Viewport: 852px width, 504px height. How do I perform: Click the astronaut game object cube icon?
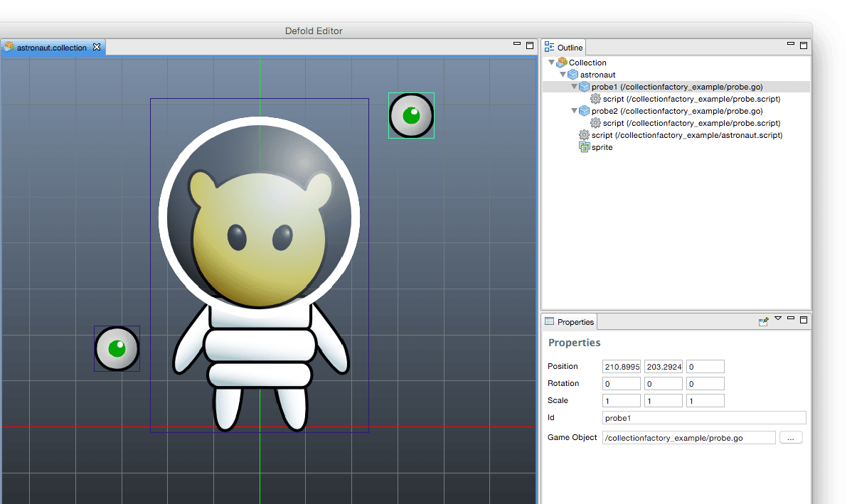(x=573, y=75)
